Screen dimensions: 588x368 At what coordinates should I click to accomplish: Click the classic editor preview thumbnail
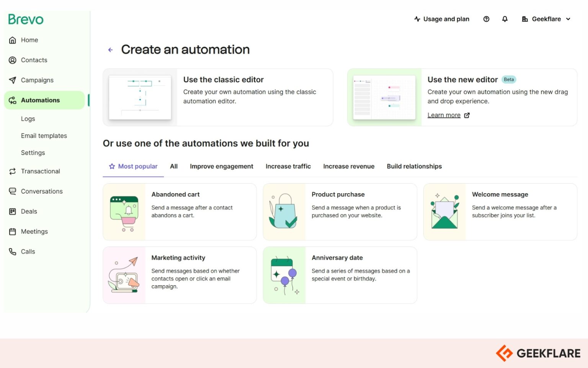click(x=140, y=97)
